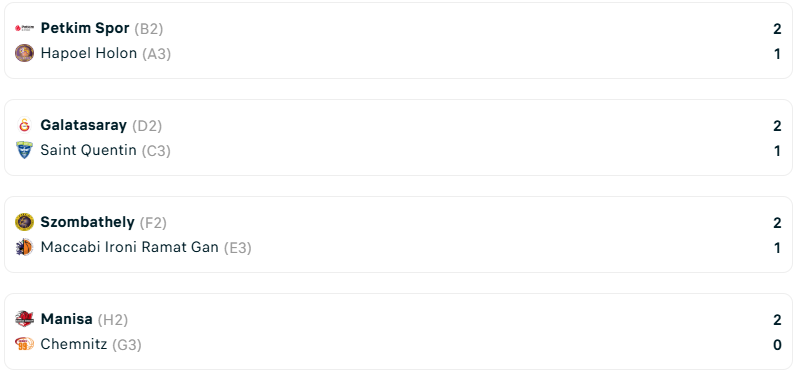The height and width of the screenshot is (372, 798).
Task: Click the Chemnitz 99 logo
Action: tap(24, 345)
